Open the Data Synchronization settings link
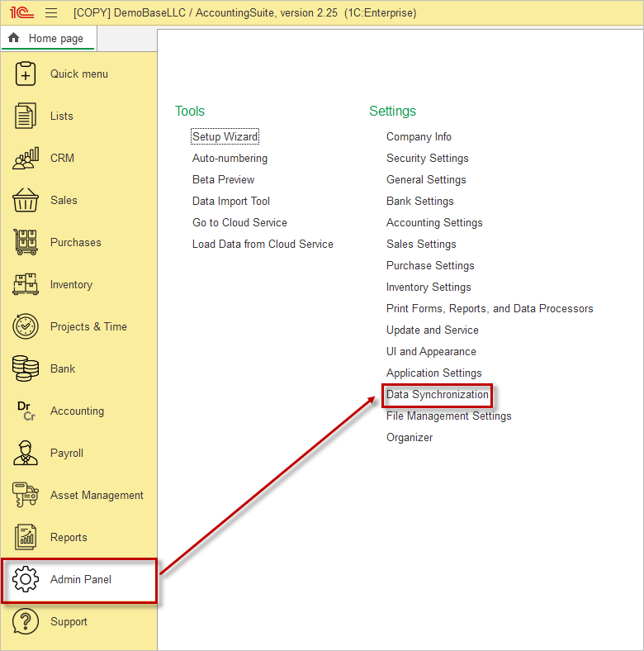 [x=438, y=395]
